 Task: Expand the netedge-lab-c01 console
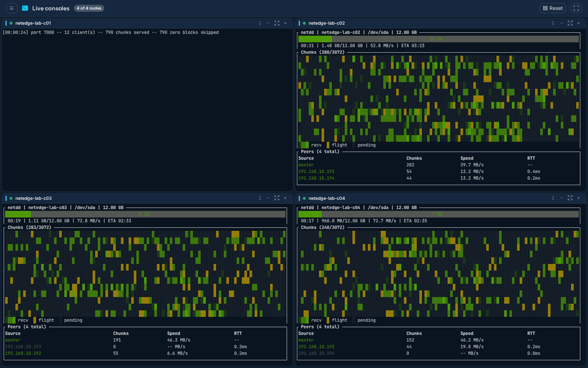pyautogui.click(x=277, y=23)
